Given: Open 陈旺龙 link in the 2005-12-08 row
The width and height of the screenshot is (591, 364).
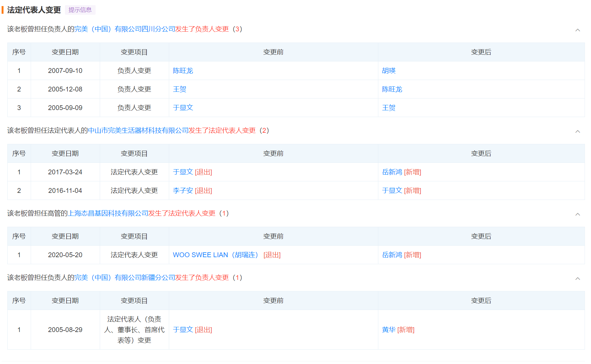Looking at the screenshot, I should click(392, 89).
